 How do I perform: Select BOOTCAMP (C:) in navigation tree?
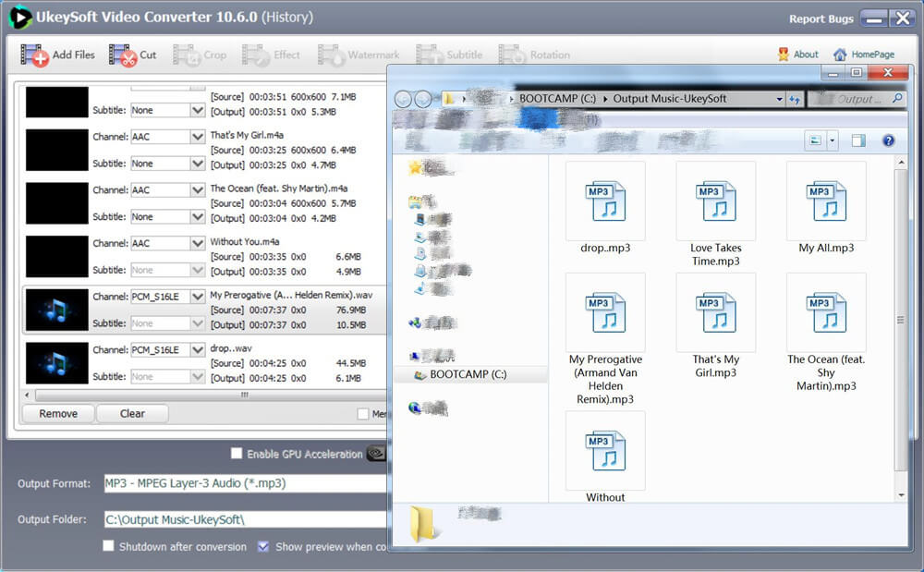(x=468, y=375)
